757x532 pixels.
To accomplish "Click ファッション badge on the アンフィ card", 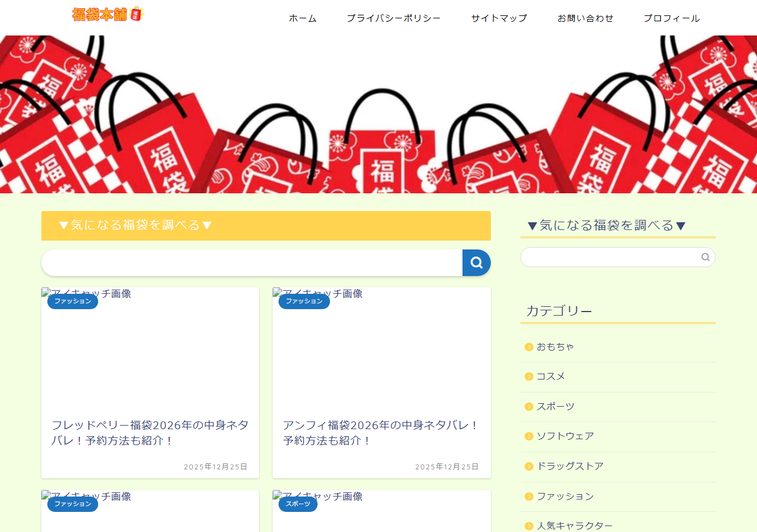I will pyautogui.click(x=304, y=301).
